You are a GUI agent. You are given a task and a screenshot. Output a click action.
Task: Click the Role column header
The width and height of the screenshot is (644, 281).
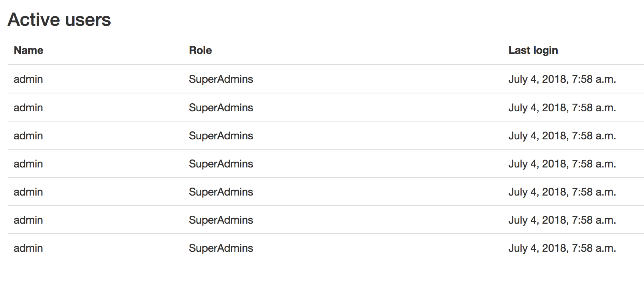coord(200,50)
